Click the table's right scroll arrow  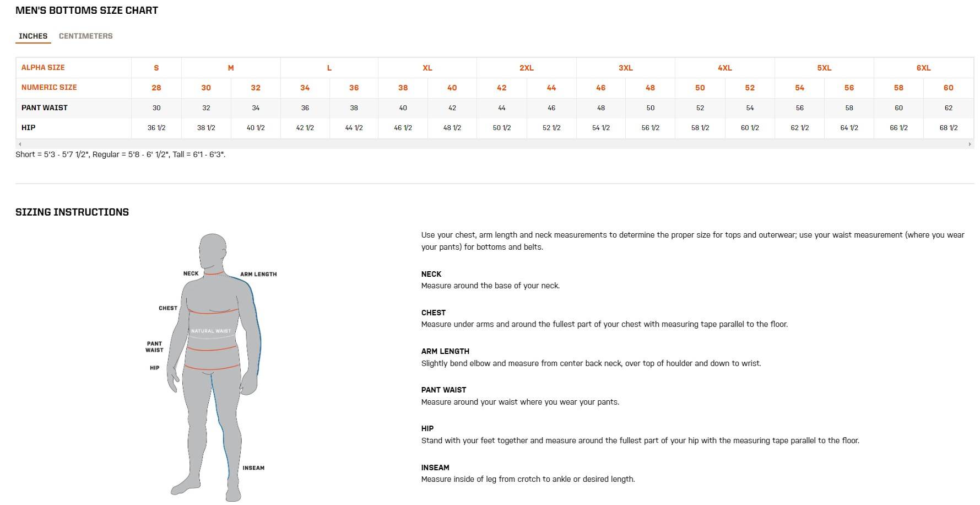coord(970,144)
